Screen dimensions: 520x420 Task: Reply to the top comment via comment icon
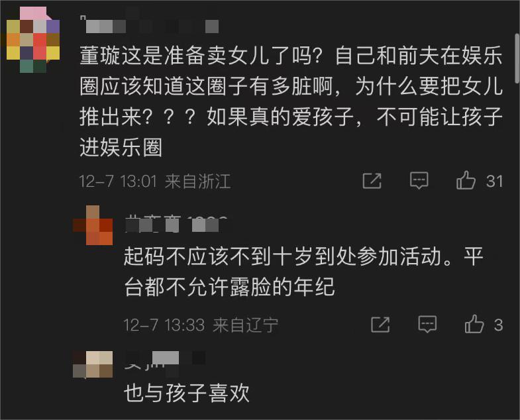pyautogui.click(x=419, y=181)
